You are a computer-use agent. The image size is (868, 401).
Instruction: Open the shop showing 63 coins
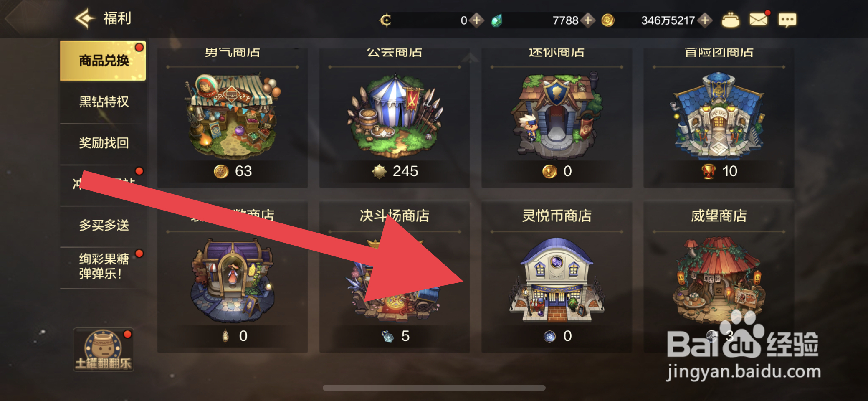233,118
